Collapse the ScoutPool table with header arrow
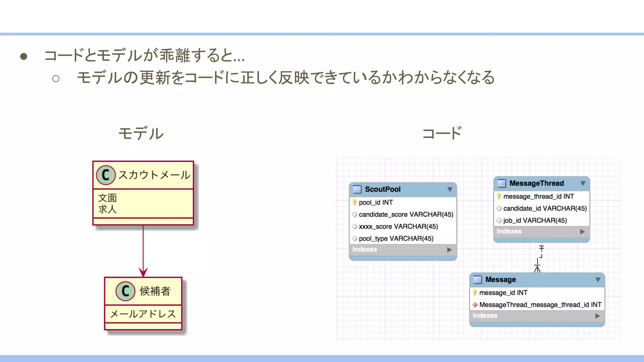This screenshot has height=362, width=644. 450,189
